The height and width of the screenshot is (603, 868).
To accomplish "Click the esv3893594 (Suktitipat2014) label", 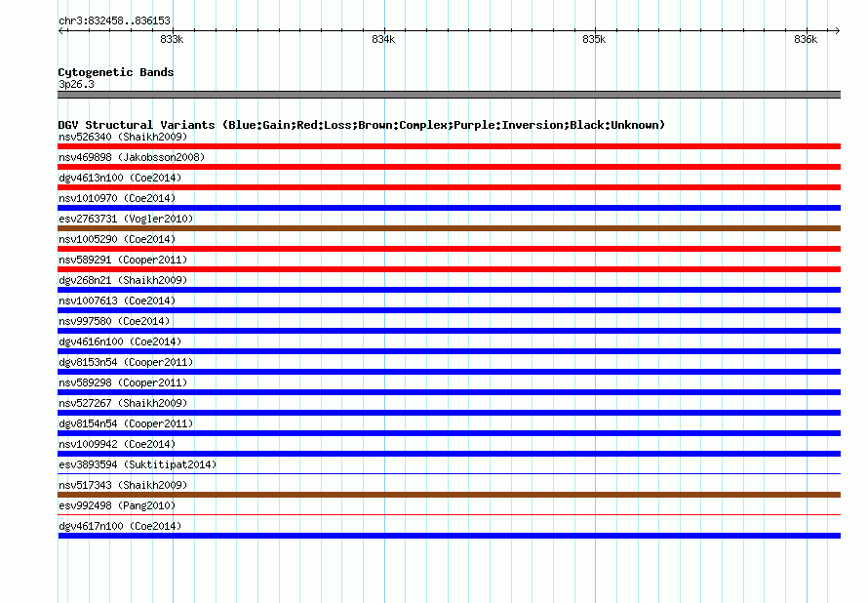I will 138,464.
